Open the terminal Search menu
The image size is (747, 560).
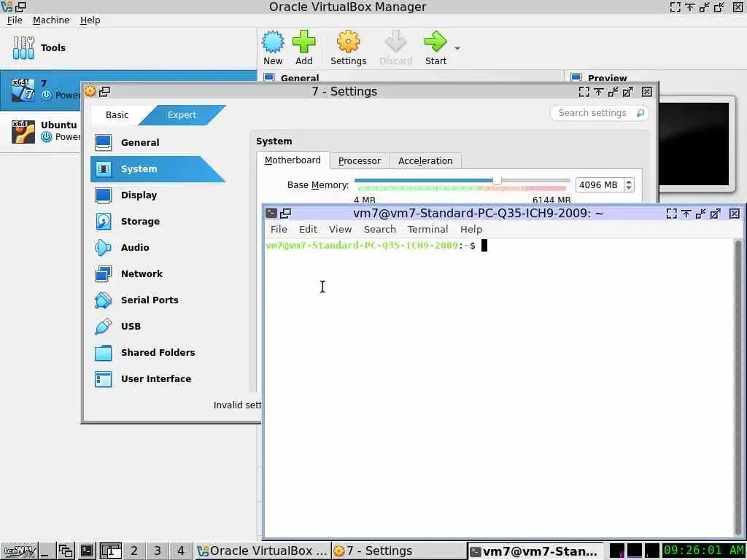click(379, 229)
